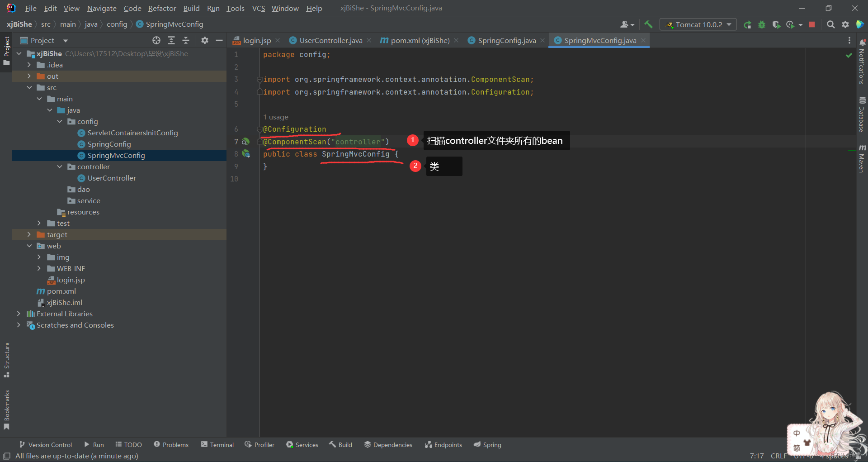Select UserController in project tree
This screenshot has height=462, width=868.
point(112,178)
